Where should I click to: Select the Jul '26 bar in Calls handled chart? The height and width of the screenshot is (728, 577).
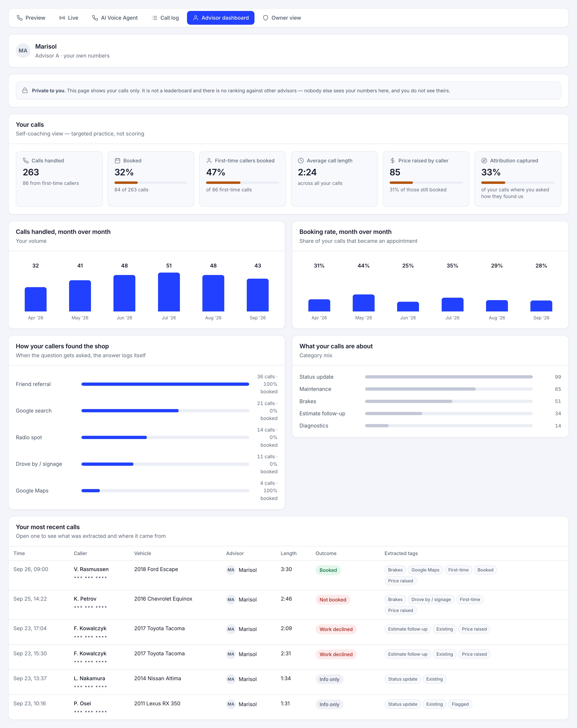coord(169,292)
